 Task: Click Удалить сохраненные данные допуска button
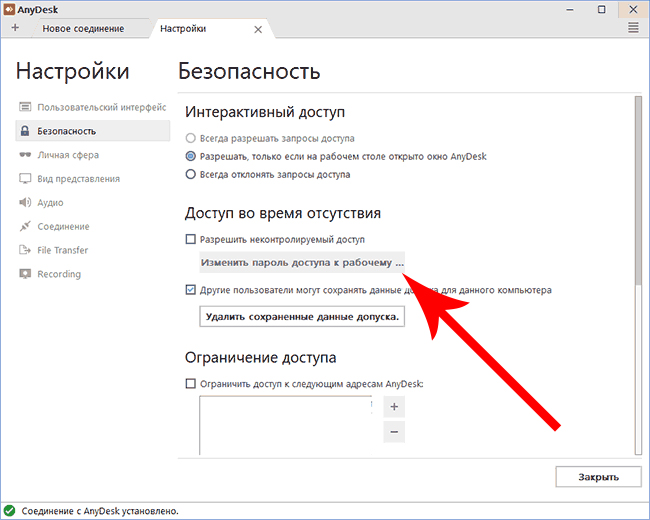click(x=302, y=317)
